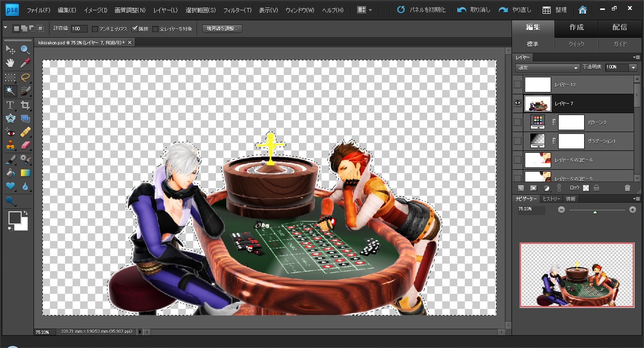Show the レイヤー 12 layer visibility
The width and height of the screenshot is (644, 348).
tap(518, 84)
